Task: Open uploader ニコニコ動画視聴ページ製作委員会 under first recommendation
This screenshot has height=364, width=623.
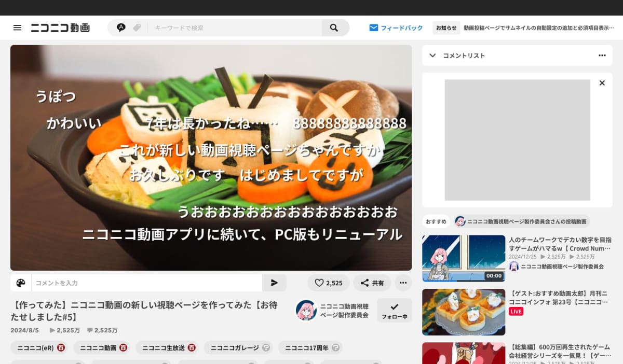Action: point(562,267)
